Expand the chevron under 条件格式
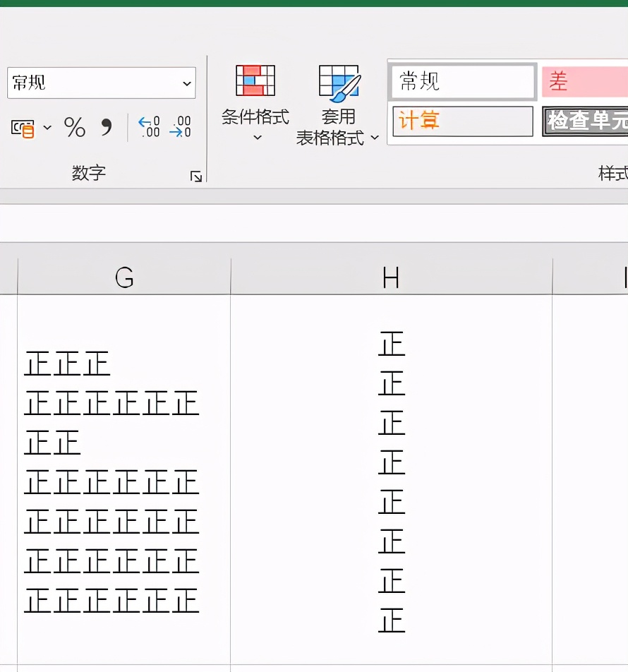This screenshot has width=628, height=672. [257, 137]
